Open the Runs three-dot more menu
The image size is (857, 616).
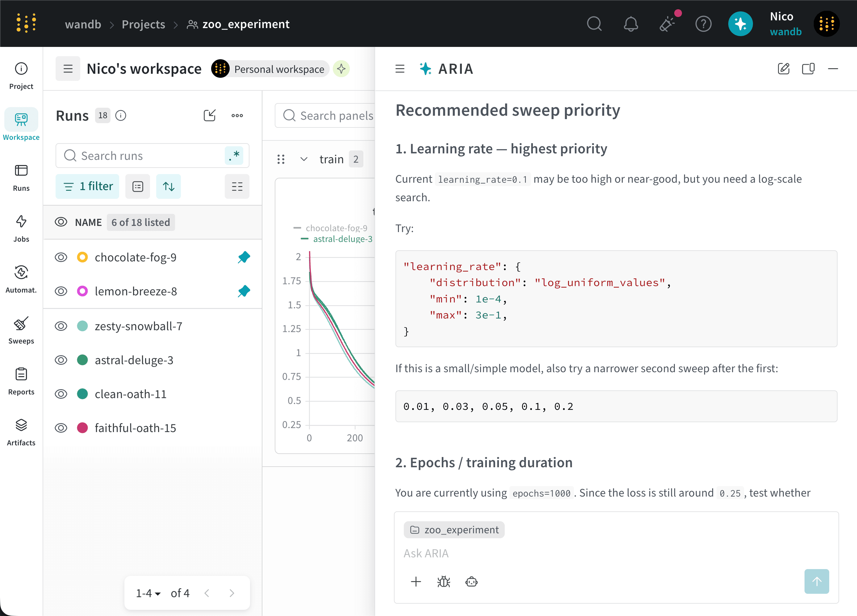[x=237, y=115]
